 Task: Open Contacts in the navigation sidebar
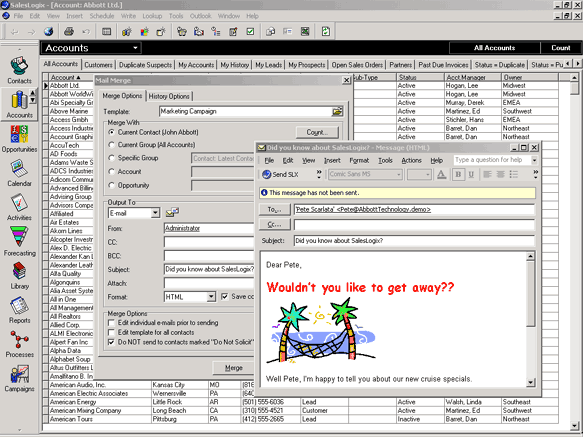pyautogui.click(x=19, y=70)
